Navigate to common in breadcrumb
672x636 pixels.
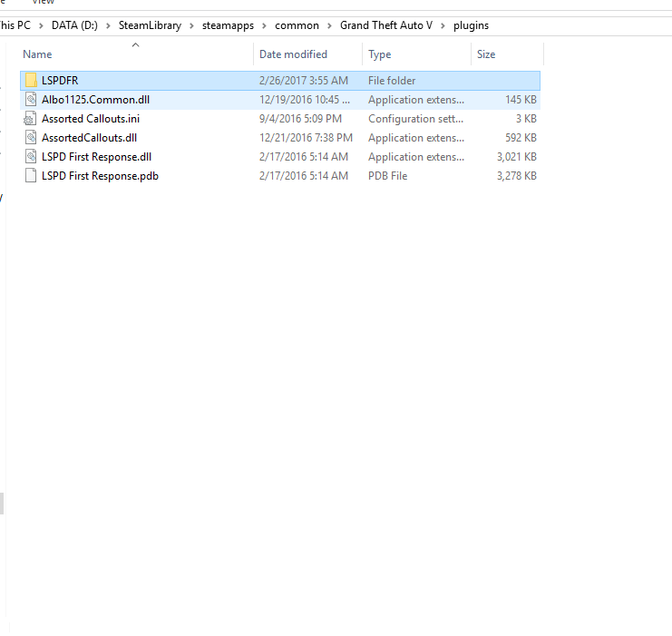coord(297,25)
